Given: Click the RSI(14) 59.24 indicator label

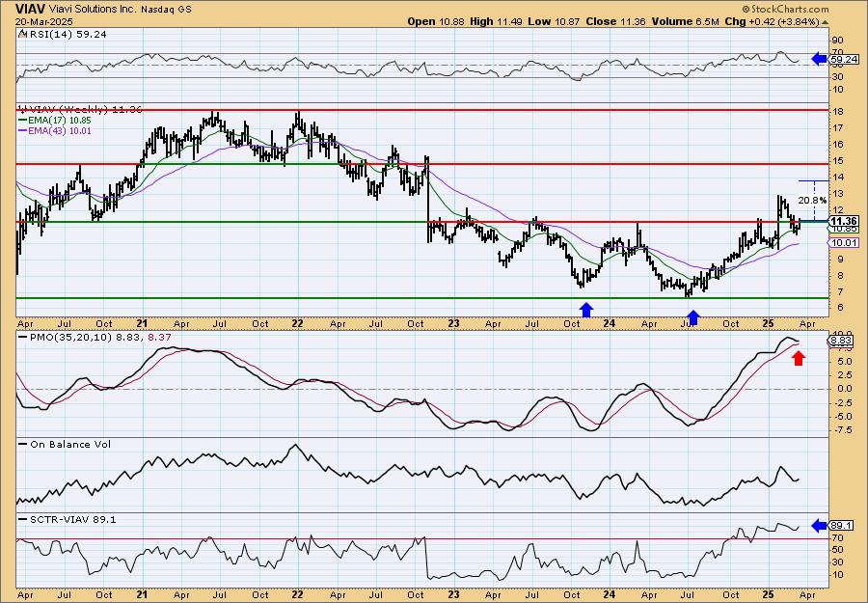Looking at the screenshot, I should point(67,35).
